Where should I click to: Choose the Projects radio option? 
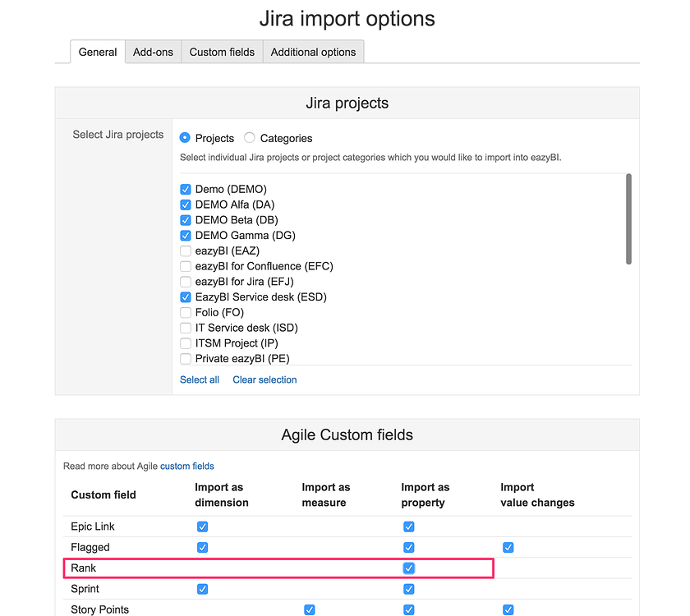[x=185, y=138]
